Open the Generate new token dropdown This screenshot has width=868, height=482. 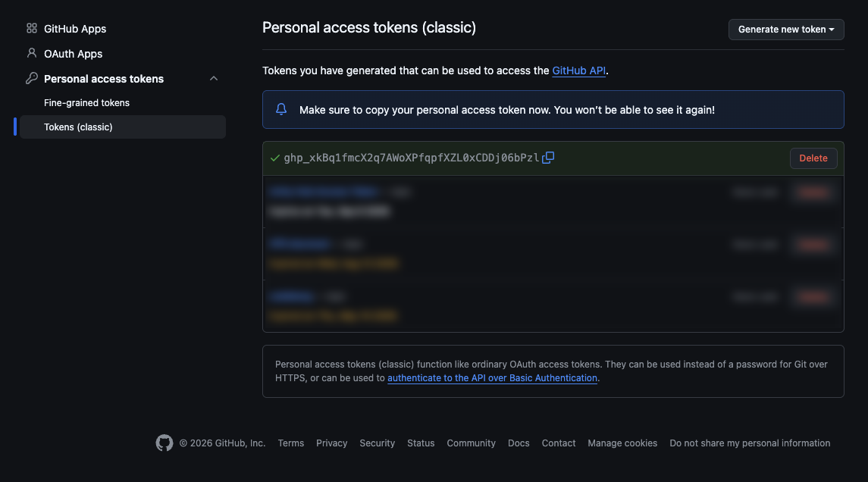point(786,30)
